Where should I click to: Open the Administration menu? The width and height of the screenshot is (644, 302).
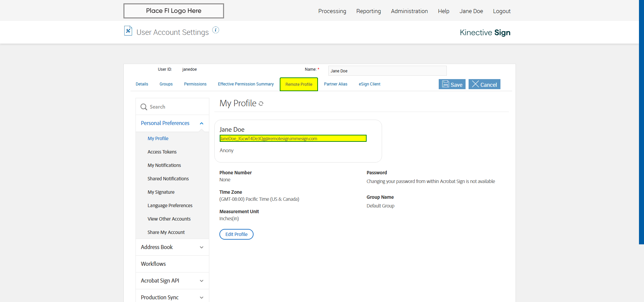coord(409,11)
